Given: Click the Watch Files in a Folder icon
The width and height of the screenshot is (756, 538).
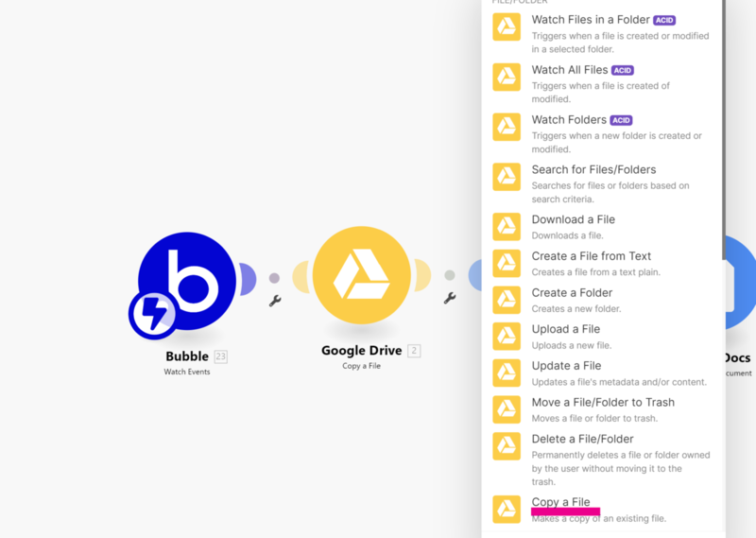Looking at the screenshot, I should pyautogui.click(x=507, y=26).
